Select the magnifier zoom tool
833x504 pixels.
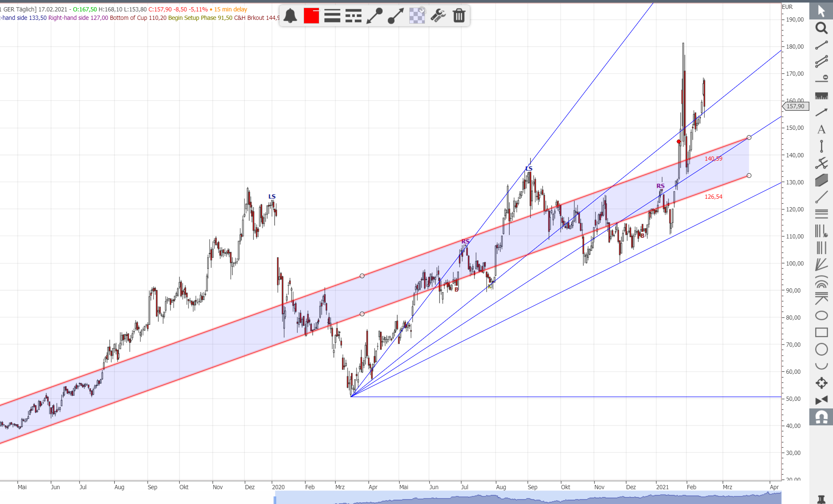pyautogui.click(x=821, y=28)
